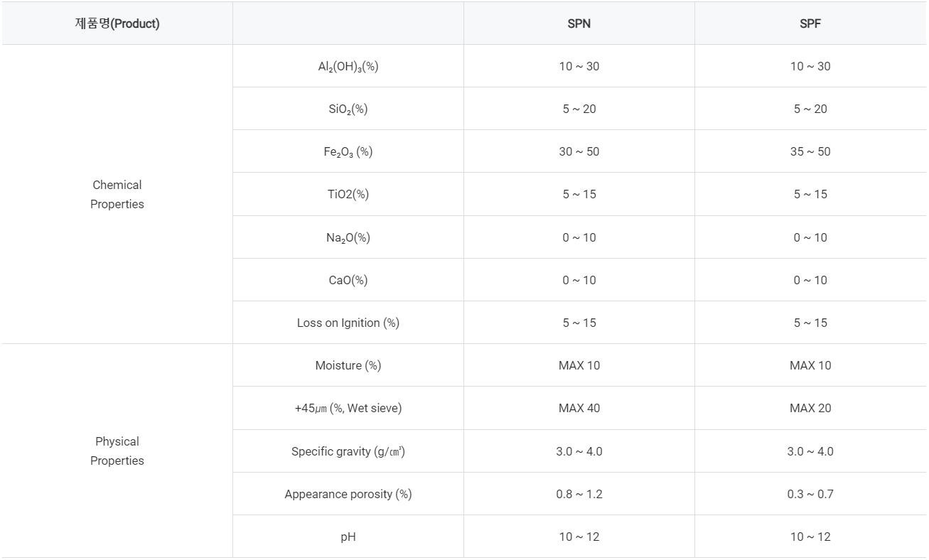Select the CaO(%) row label

[348, 280]
